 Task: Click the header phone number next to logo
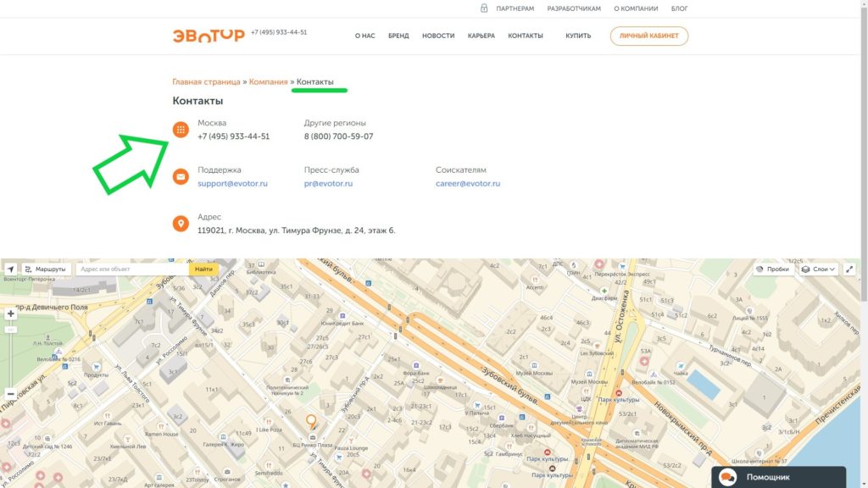click(279, 32)
